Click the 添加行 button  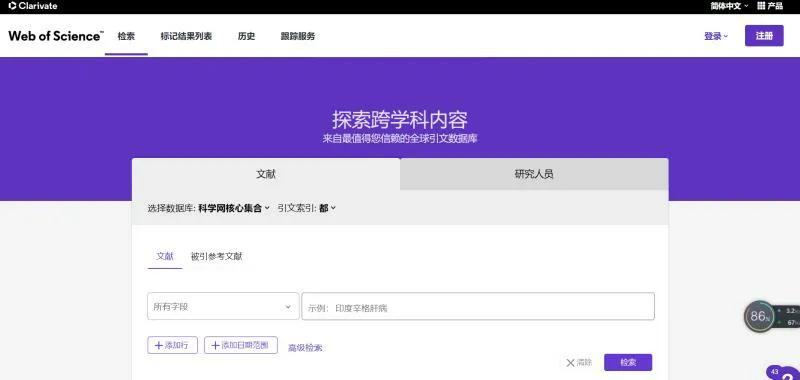(x=172, y=345)
